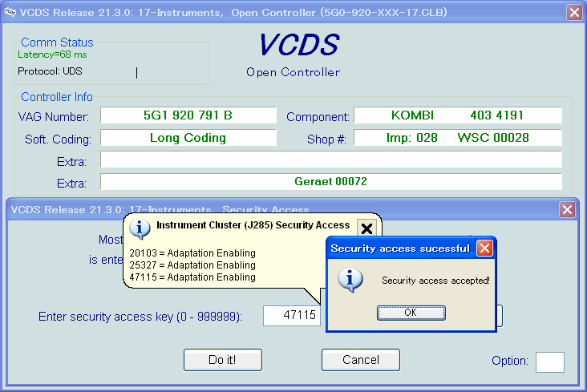The height and width of the screenshot is (392, 587).
Task: Click the Enter security access key label
Action: (x=140, y=317)
